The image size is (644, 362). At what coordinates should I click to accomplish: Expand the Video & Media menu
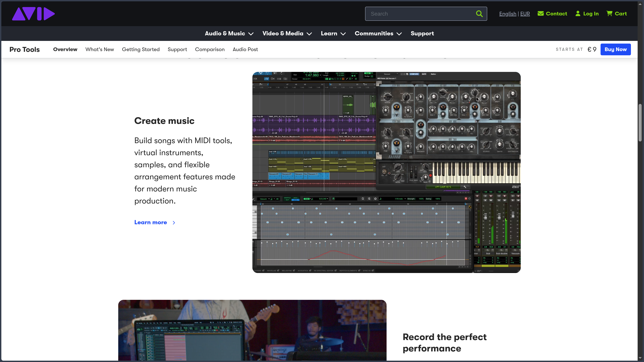[x=287, y=34]
